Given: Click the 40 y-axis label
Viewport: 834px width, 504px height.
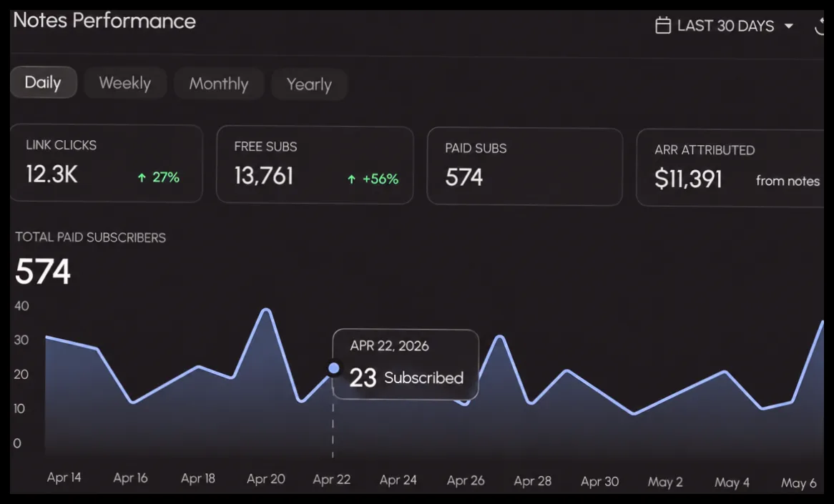Looking at the screenshot, I should [21, 306].
